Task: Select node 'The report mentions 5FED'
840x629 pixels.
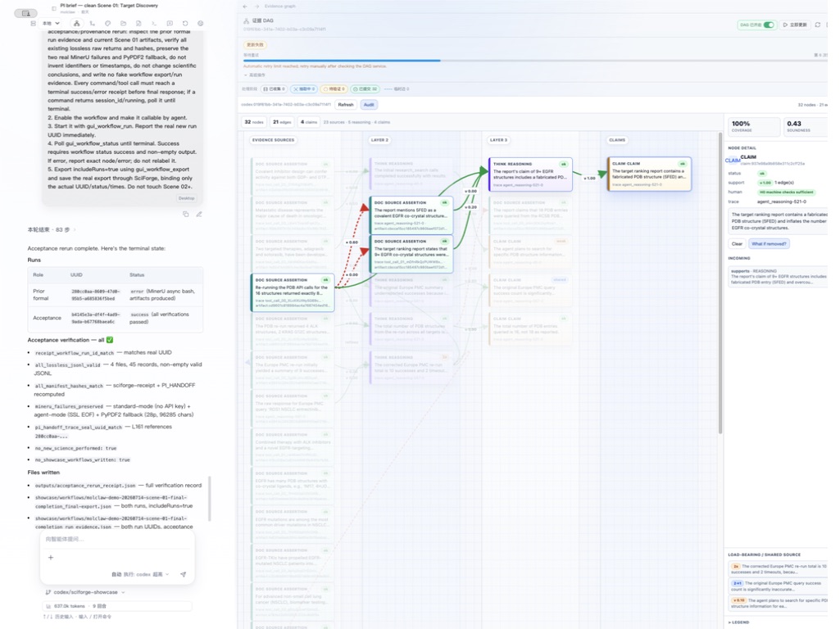Action: pyautogui.click(x=411, y=214)
